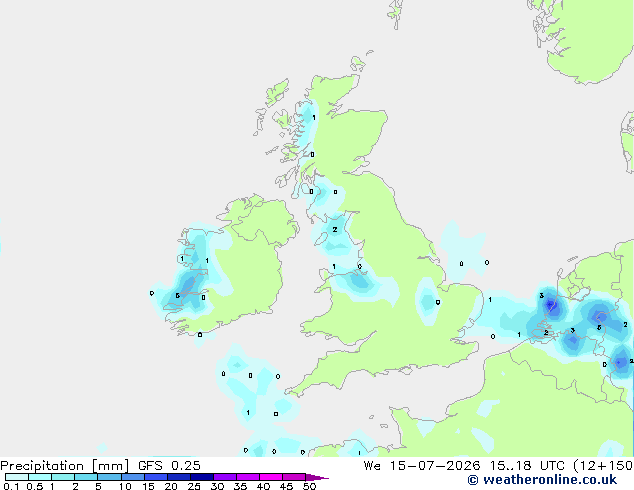
Task: Click the '25' legend scale label
Action: (194, 486)
